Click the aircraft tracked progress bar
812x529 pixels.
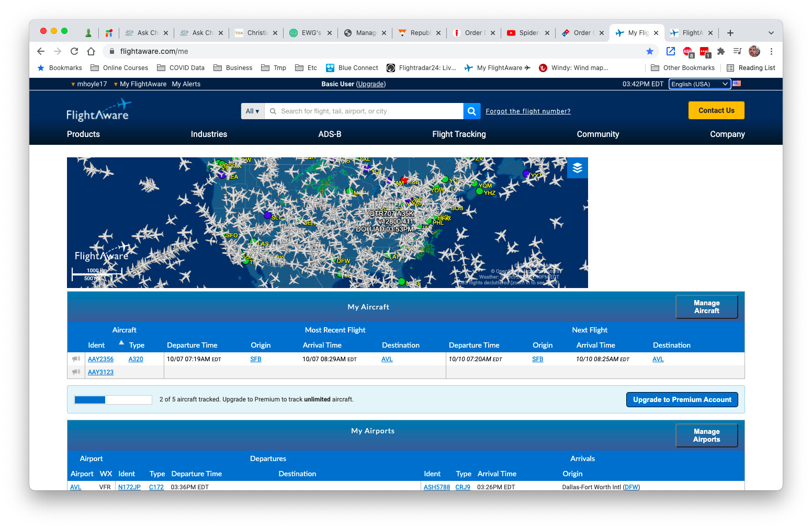pos(113,400)
